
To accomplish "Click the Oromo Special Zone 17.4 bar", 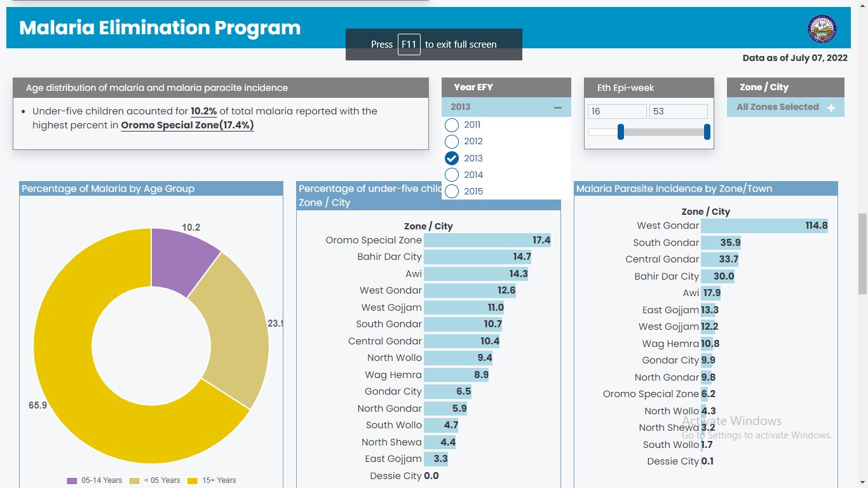I will (x=487, y=240).
